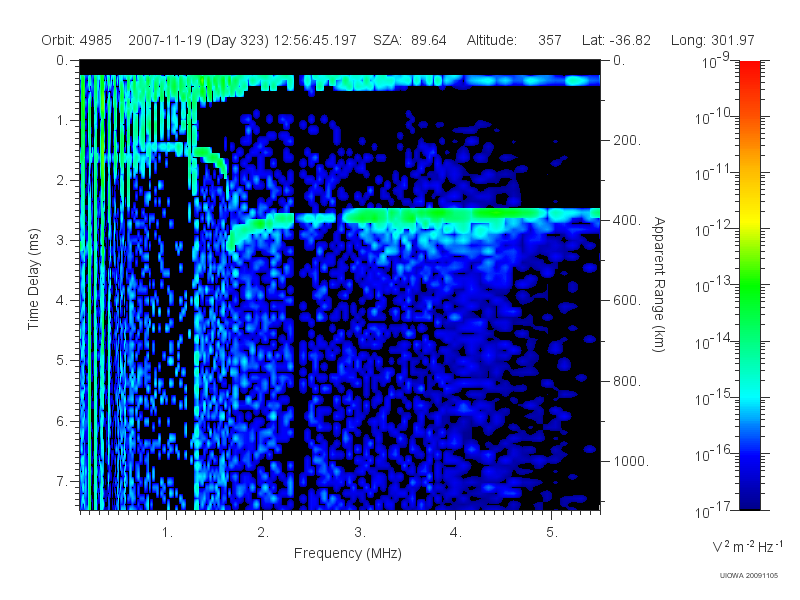Click the dark blue bottom of colorbar
This screenshot has width=800, height=600.
(x=750, y=505)
